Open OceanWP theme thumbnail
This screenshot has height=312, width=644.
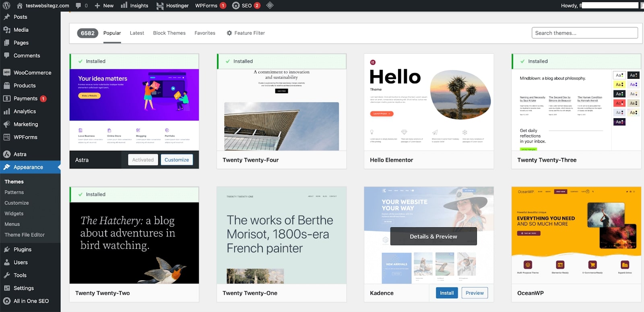(576, 235)
